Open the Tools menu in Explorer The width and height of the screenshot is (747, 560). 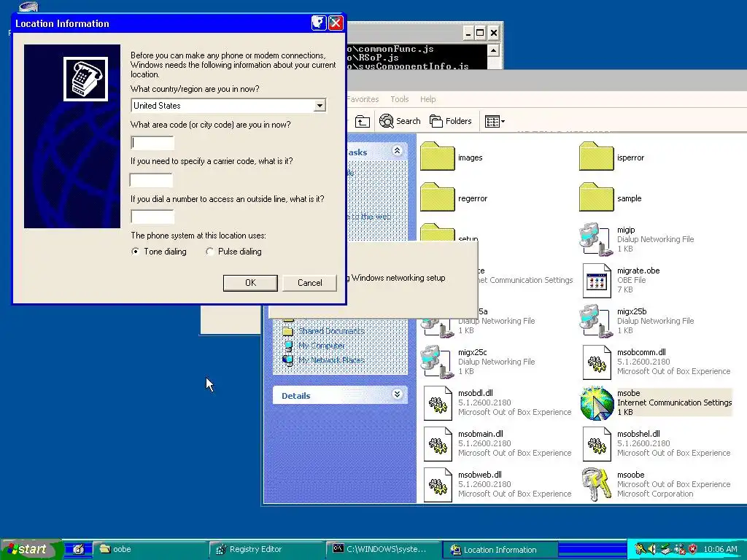coord(400,99)
